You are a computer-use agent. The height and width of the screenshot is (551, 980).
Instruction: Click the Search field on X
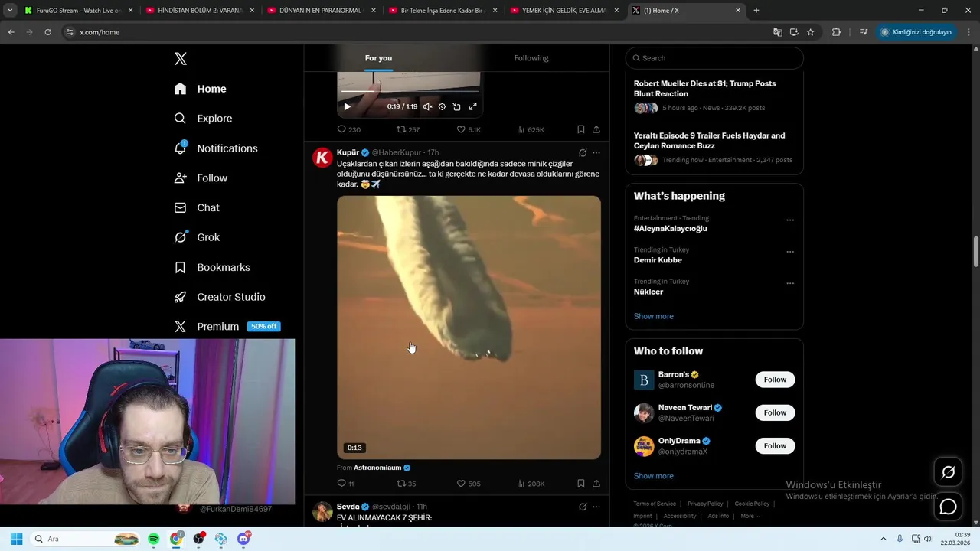pos(714,58)
